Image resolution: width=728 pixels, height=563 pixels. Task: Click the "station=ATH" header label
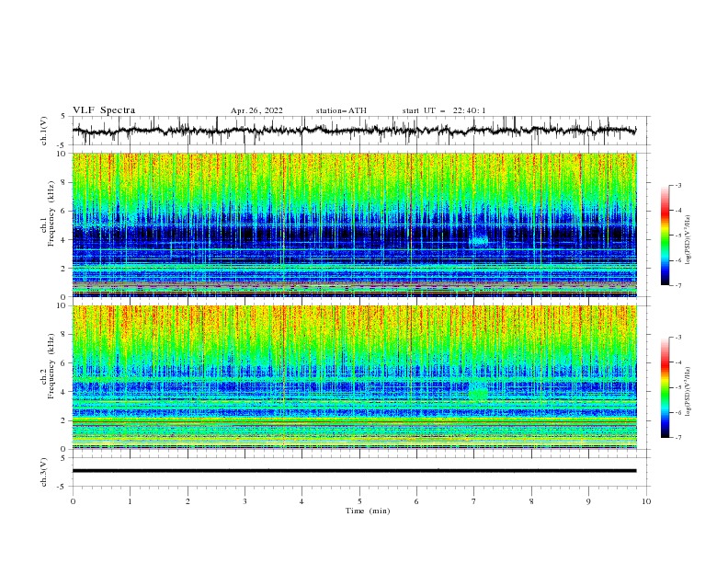pyautogui.click(x=341, y=110)
